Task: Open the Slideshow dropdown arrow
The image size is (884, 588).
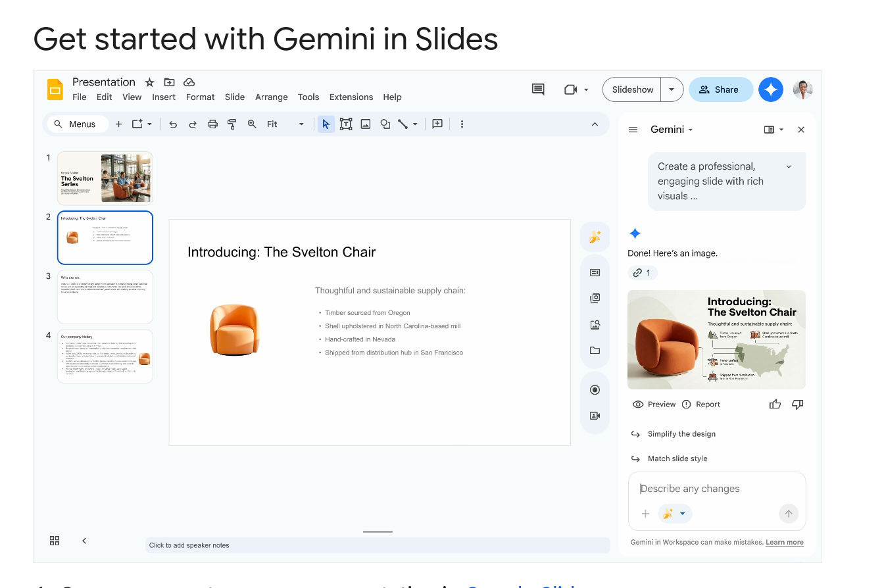Action: point(672,89)
